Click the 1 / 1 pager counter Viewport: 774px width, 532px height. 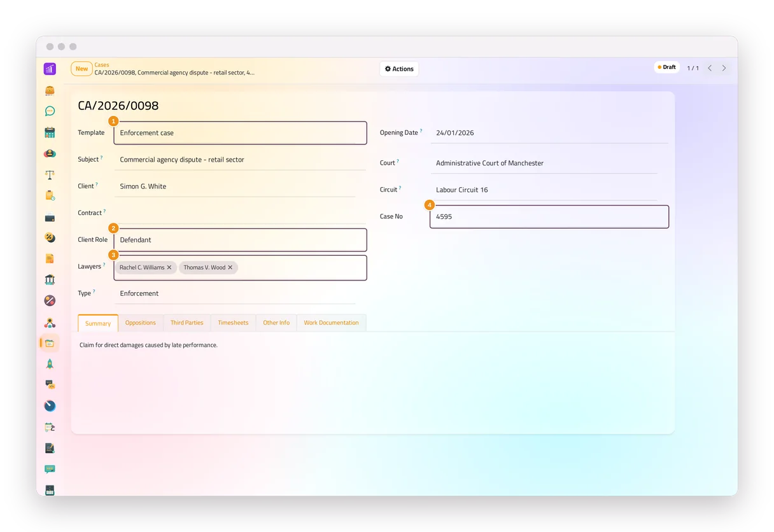click(693, 68)
